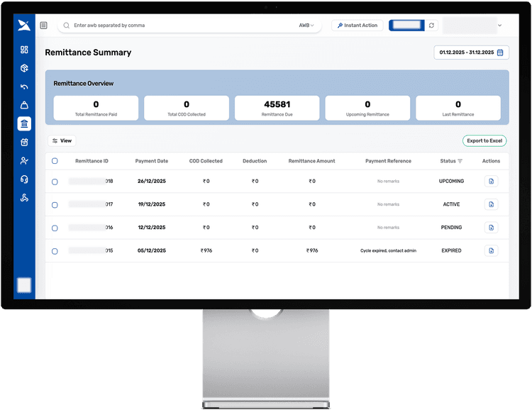Click the Remittance Summary page title
This screenshot has height=410, width=532.
tap(88, 52)
